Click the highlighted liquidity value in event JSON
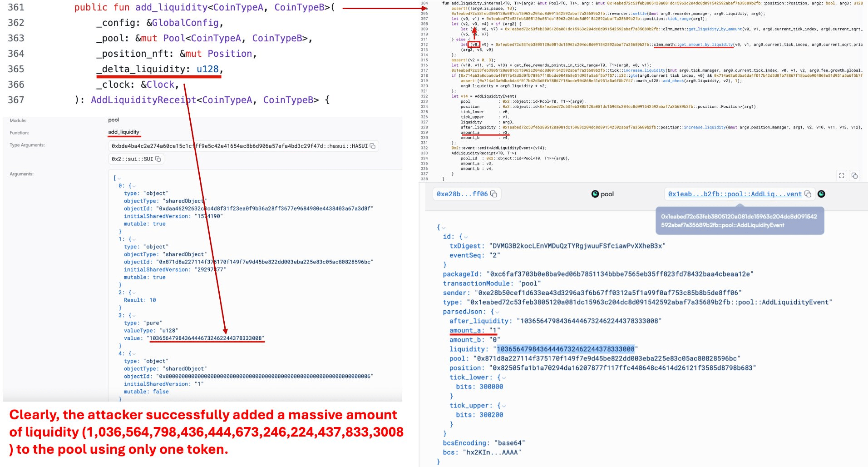Viewport: 868px width, 467px height. tap(565, 349)
